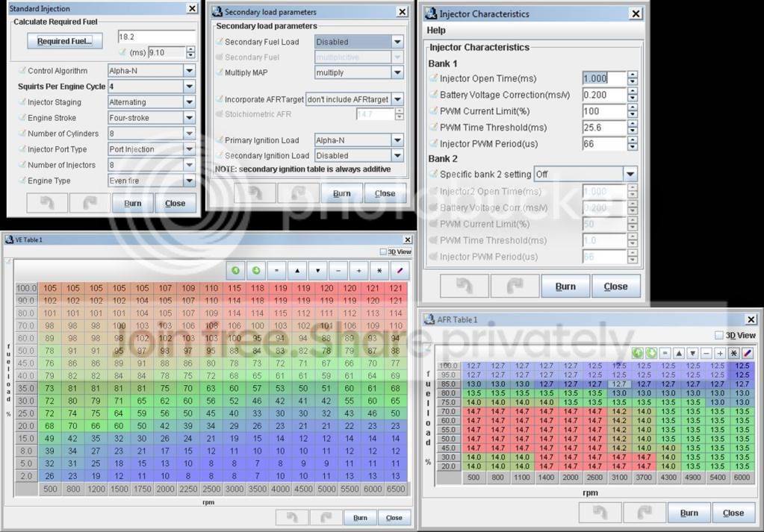Click the plus icon in VE Table 1 toolbar
The image size is (764, 532).
(x=358, y=271)
